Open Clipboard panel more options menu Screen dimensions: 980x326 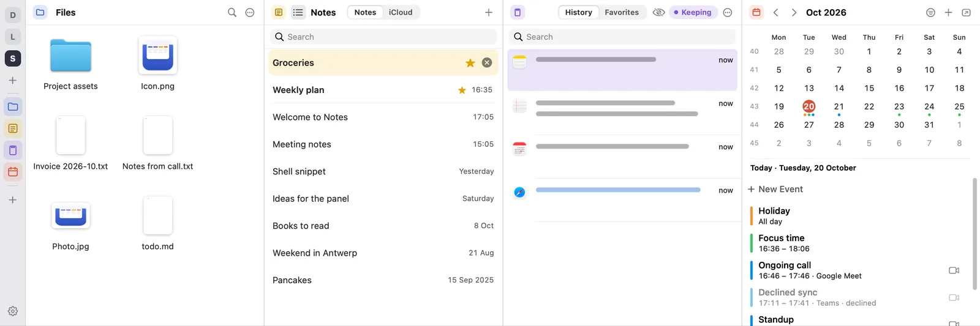(728, 12)
